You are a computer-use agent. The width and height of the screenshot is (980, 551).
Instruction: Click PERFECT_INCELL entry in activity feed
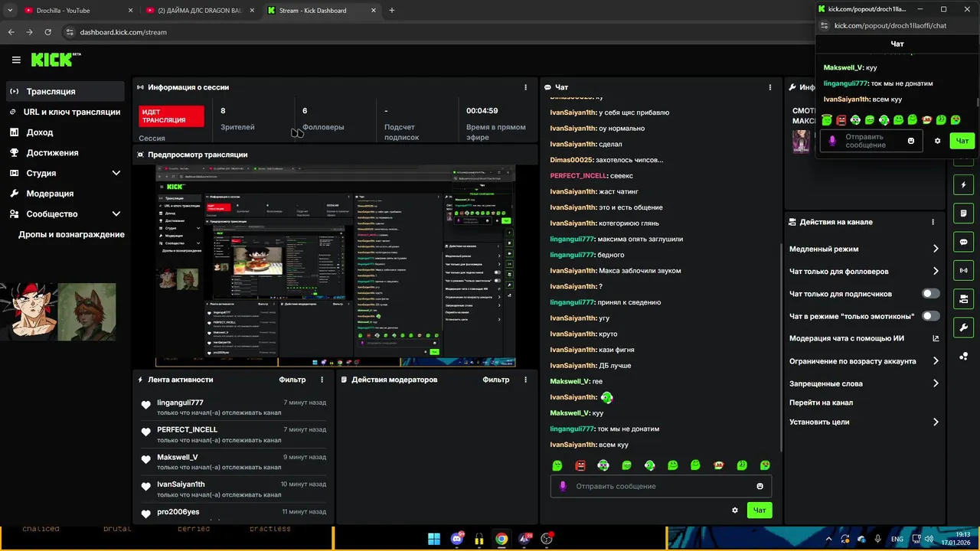233,434
